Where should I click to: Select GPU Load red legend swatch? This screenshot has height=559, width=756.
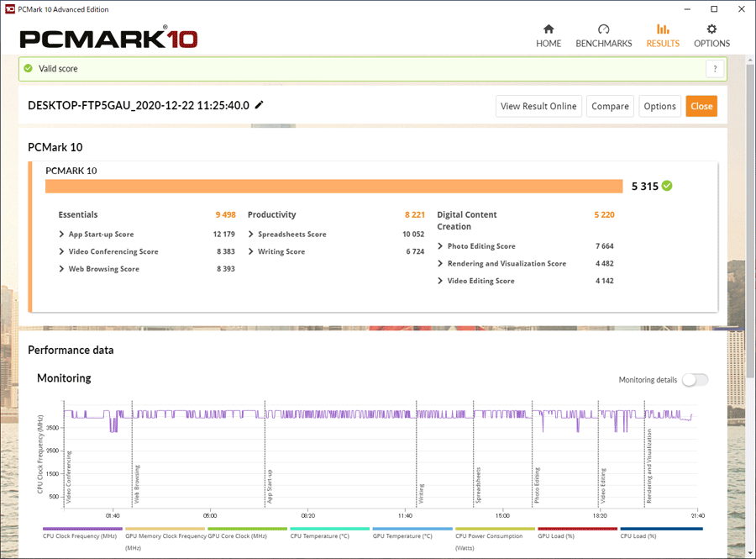(x=577, y=529)
